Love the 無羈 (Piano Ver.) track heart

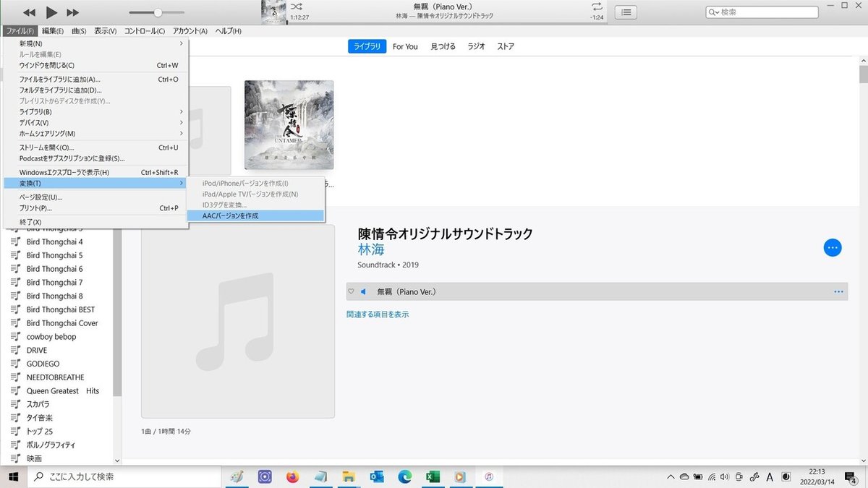(x=351, y=291)
